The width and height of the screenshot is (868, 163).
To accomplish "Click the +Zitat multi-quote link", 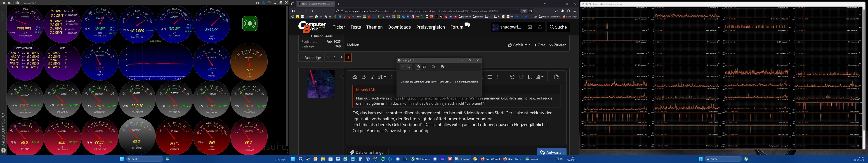I will (540, 45).
